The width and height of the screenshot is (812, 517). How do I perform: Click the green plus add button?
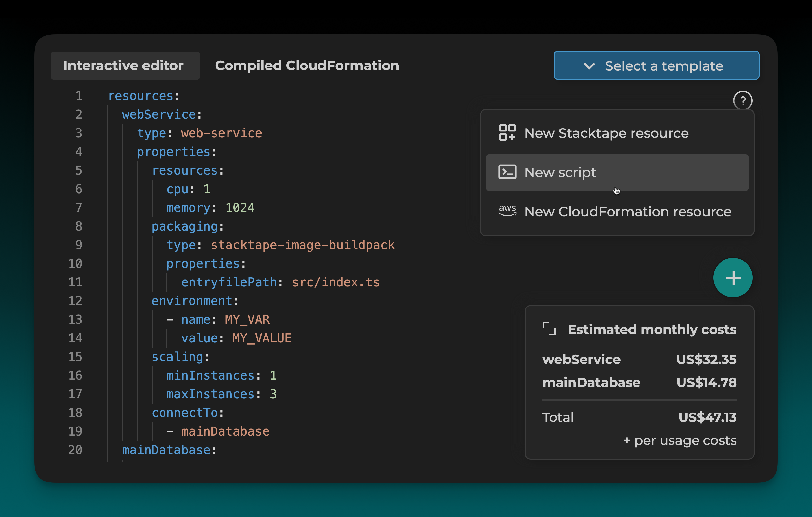pyautogui.click(x=733, y=278)
